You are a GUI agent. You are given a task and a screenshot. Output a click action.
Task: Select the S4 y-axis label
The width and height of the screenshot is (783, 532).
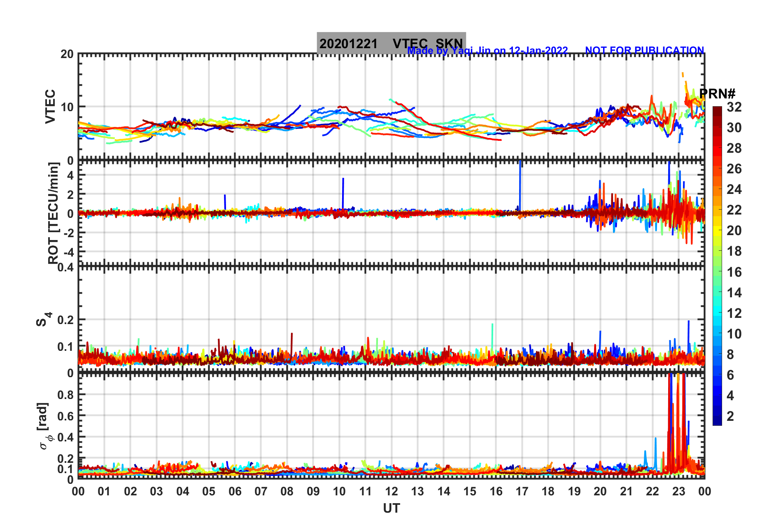pyautogui.click(x=44, y=319)
